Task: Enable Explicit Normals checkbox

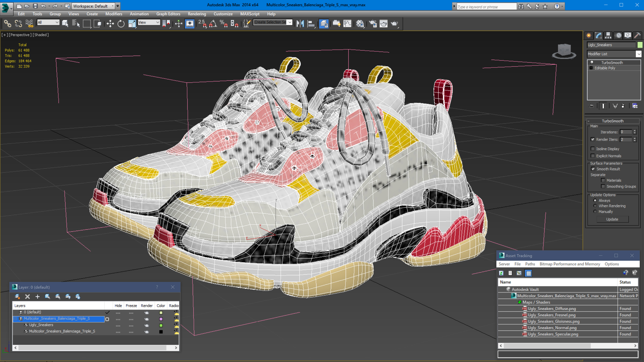Action: click(x=593, y=156)
